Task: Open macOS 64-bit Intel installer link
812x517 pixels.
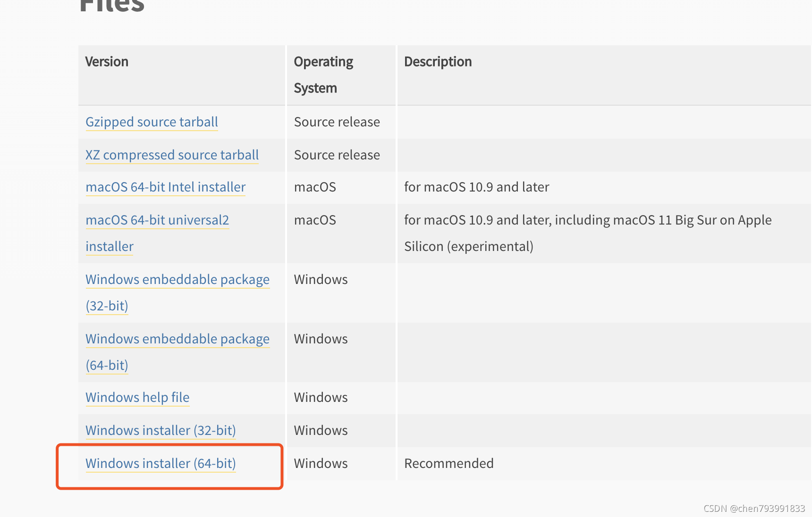Action: [x=166, y=187]
